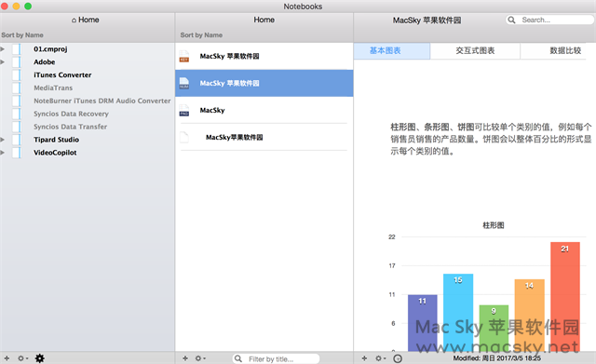The image size is (596, 364).
Task: Open the highlighted MacSky 苹果软件园 document
Action: pyautogui.click(x=264, y=83)
